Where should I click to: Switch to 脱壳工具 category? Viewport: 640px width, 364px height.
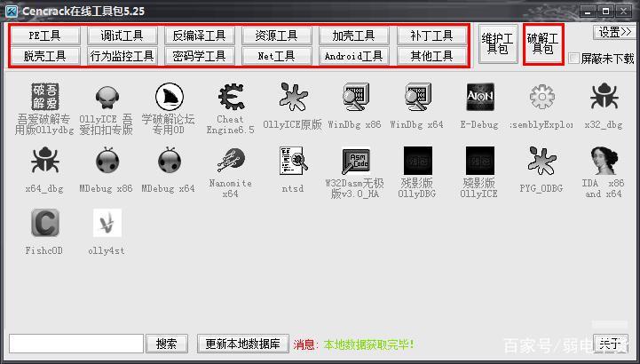point(45,56)
